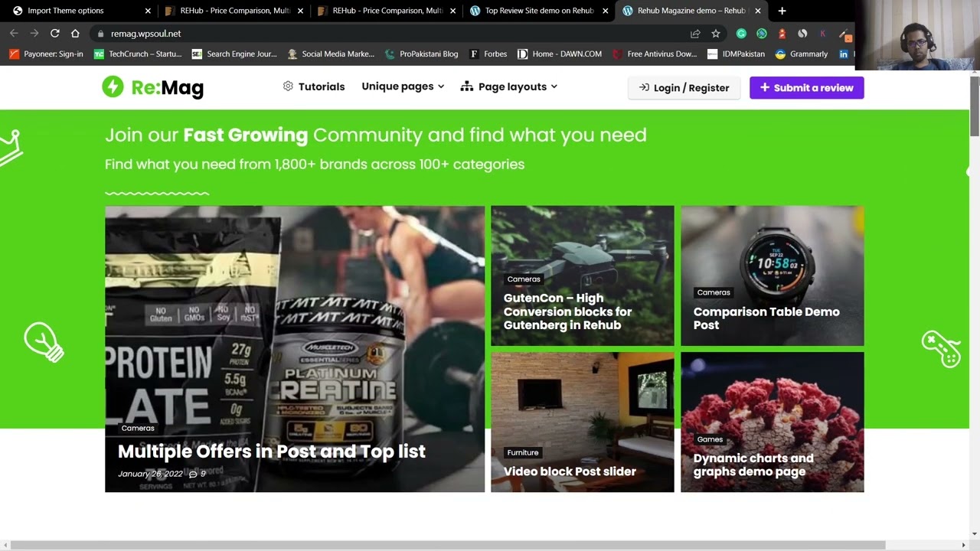Open the TechCrunch bookmark
Image resolution: width=980 pixels, height=551 pixels.
pos(138,54)
